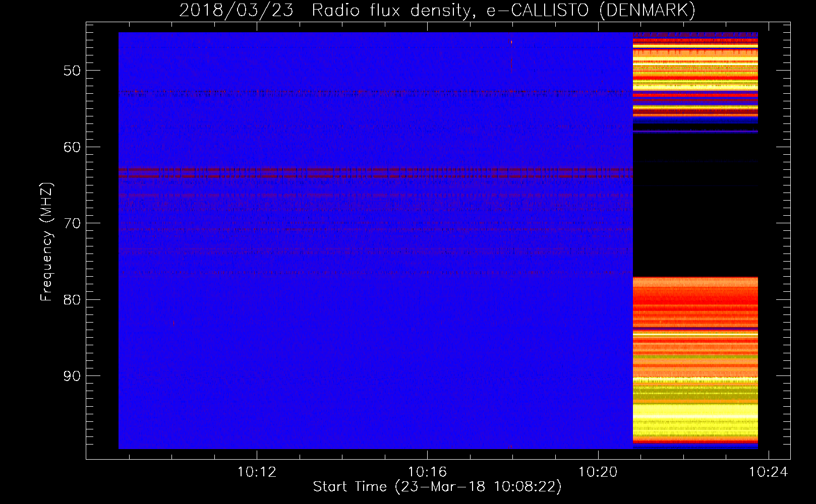Click the 70 frequency tick label
Viewport: 816px width, 504px height.
72,223
